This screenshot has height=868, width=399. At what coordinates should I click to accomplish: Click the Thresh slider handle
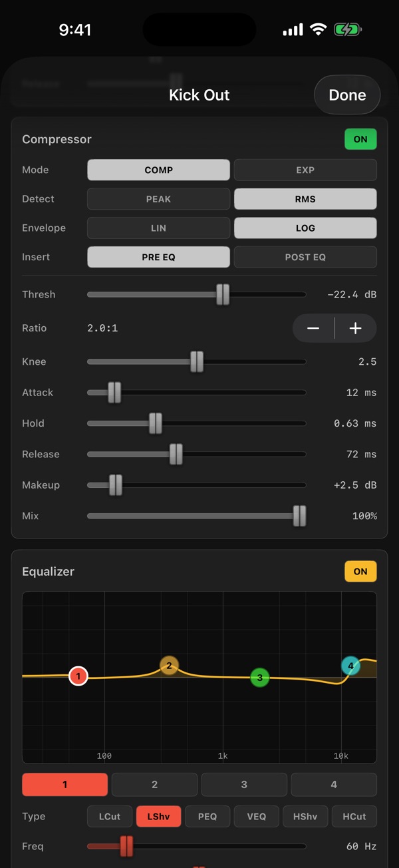pyautogui.click(x=223, y=294)
